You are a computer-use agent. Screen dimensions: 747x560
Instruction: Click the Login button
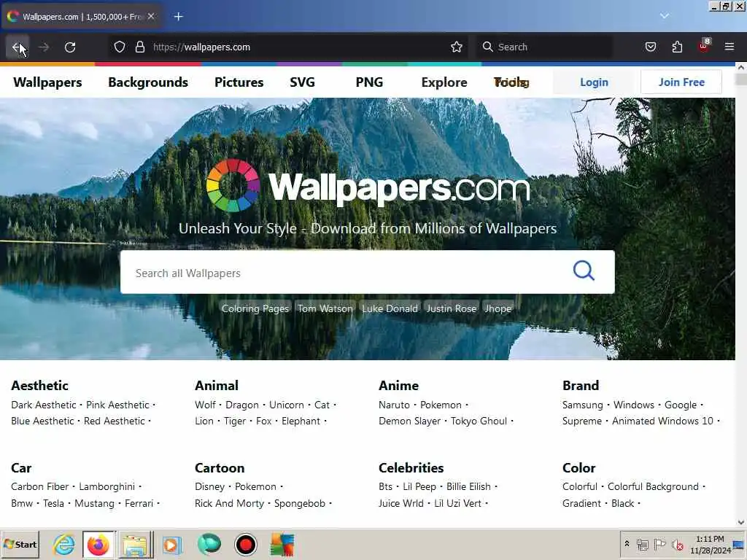pos(594,82)
